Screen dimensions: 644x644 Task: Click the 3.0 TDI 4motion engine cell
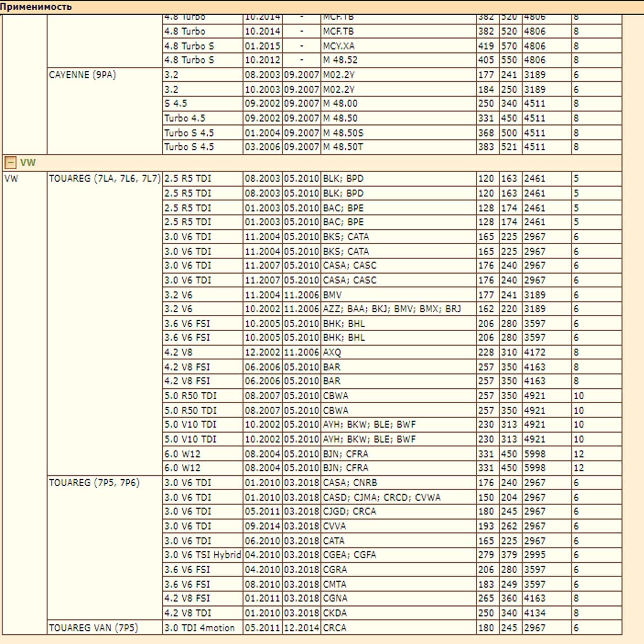pos(199,628)
